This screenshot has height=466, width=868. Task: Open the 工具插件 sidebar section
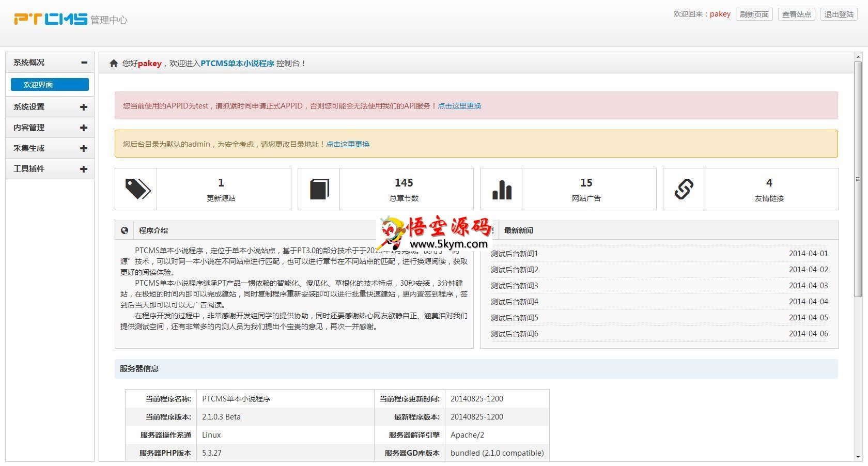pos(50,169)
